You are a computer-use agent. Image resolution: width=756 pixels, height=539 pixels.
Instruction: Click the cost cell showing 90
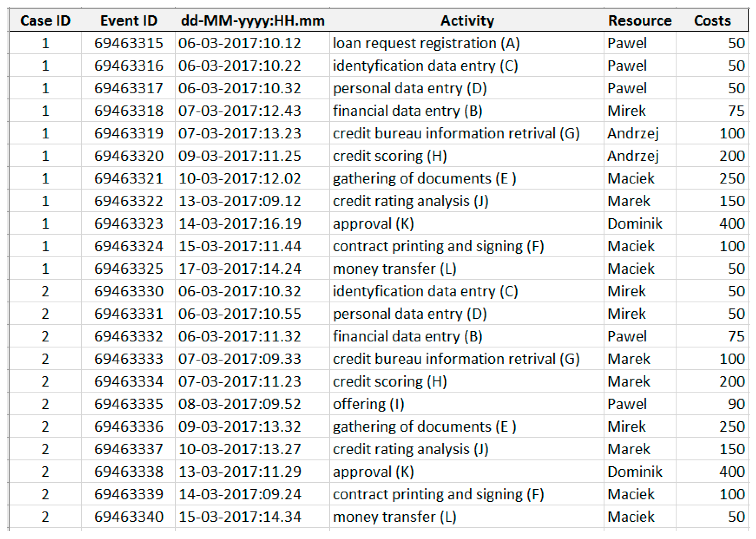coord(712,404)
